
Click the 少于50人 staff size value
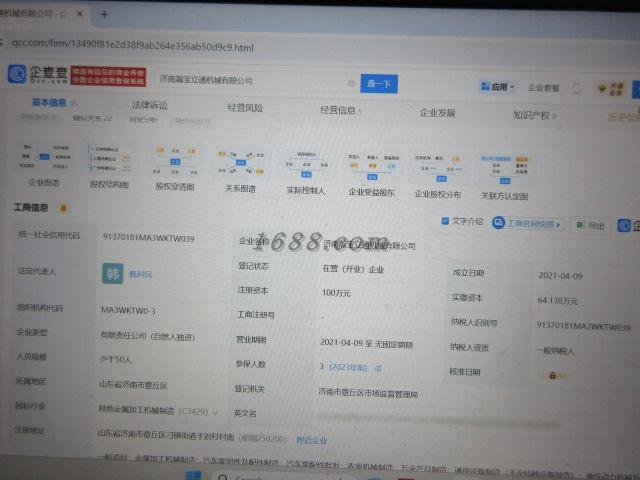point(115,360)
